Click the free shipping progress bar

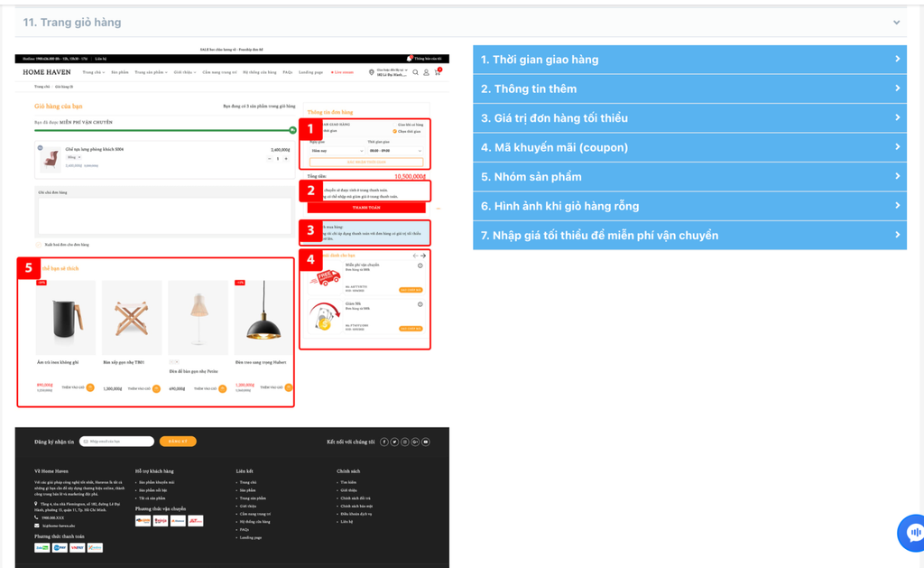click(162, 131)
